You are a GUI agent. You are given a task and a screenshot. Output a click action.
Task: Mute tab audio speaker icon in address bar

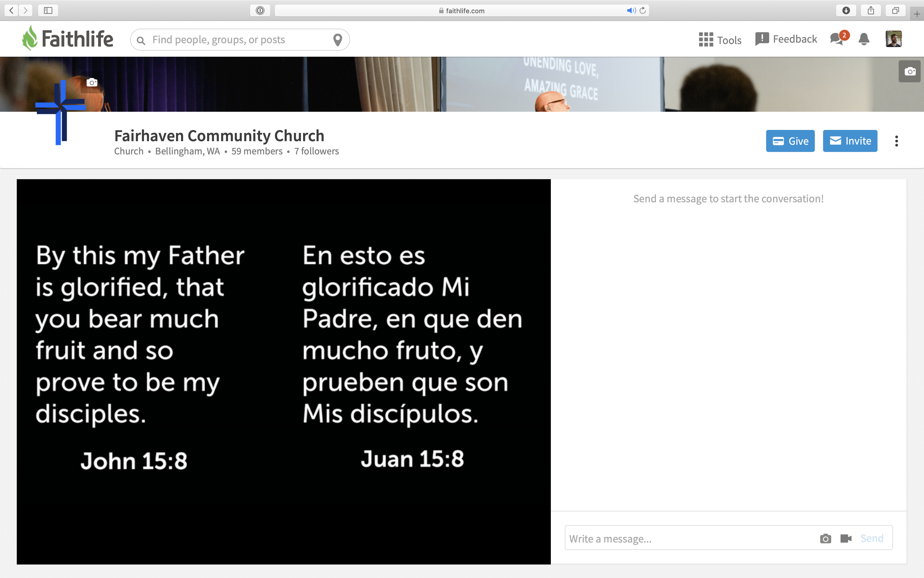coord(631,10)
